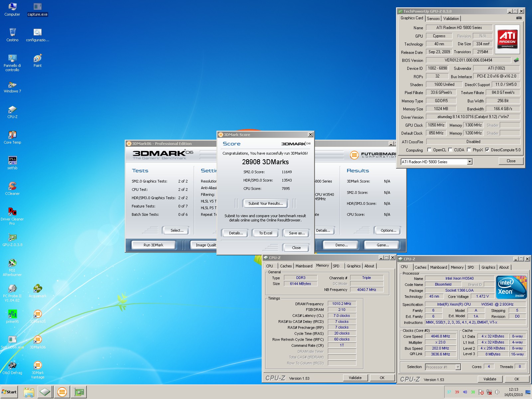Launch the prime95 desktop icon
Image resolution: width=532 pixels, height=399 pixels.
point(12,317)
